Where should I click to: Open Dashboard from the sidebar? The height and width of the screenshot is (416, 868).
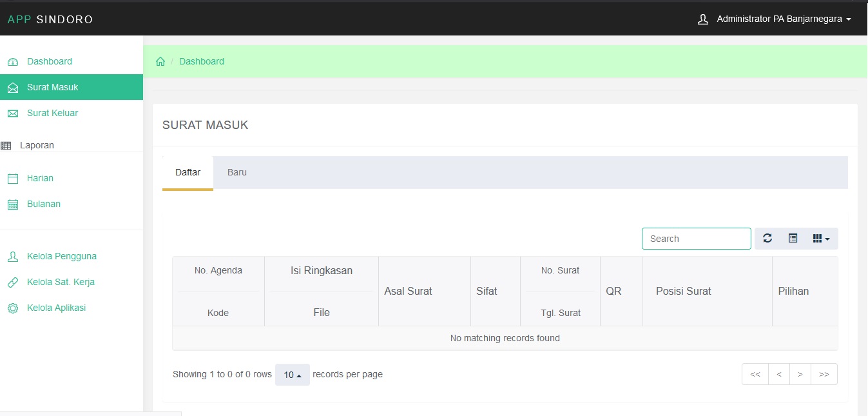pyautogui.click(x=50, y=61)
